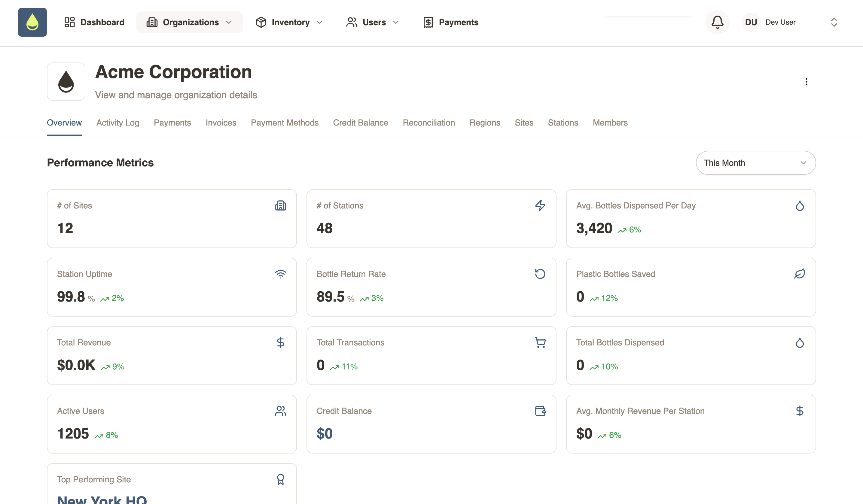This screenshot has width=863, height=504.
Task: Click the 99.8 Station Uptime value
Action: (71, 296)
